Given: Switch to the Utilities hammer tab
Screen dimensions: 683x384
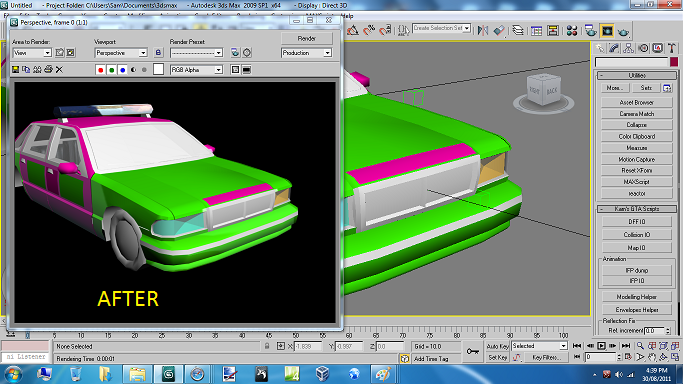Looking at the screenshot, I should click(672, 48).
